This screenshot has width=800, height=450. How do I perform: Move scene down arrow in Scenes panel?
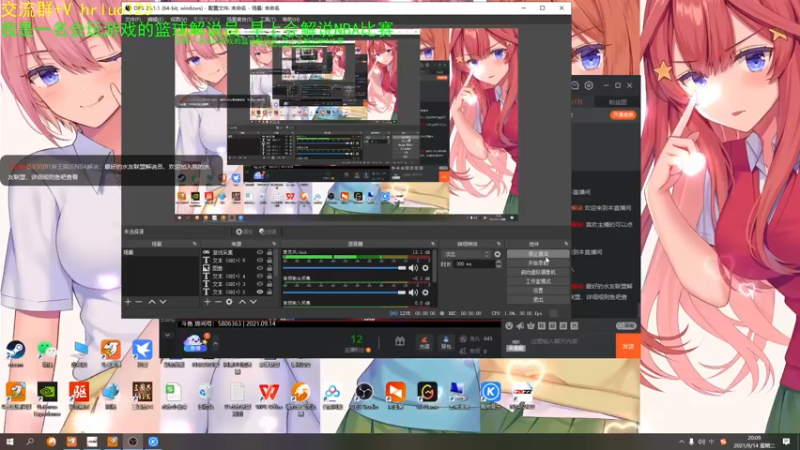click(x=163, y=302)
